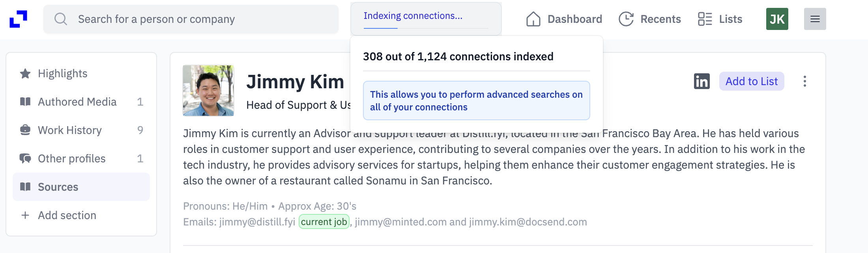This screenshot has width=868, height=253.
Task: Focus the person or company search field
Action: coord(191,19)
